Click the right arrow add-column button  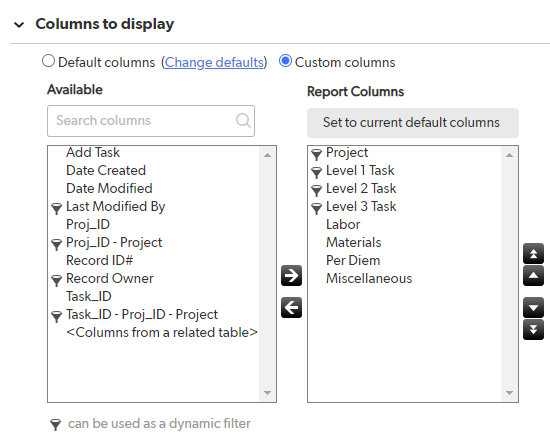pos(291,275)
